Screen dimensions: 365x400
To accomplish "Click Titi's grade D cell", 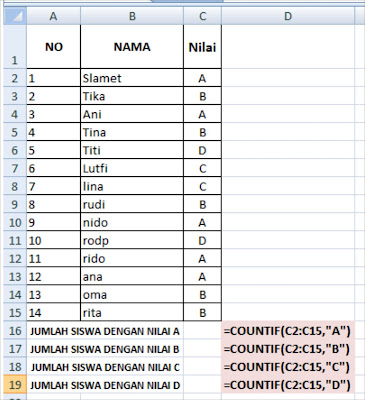I will click(x=202, y=150).
